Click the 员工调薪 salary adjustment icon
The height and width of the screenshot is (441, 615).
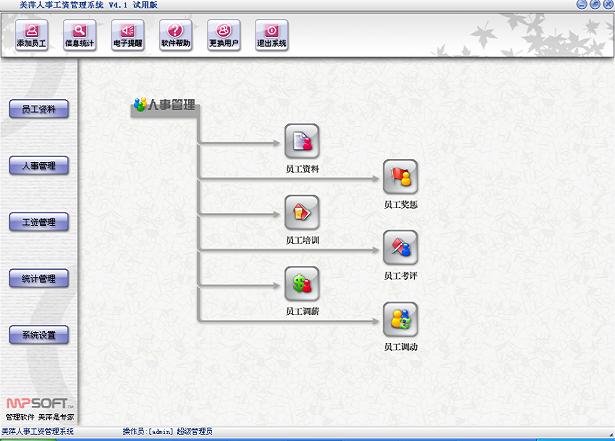point(301,283)
